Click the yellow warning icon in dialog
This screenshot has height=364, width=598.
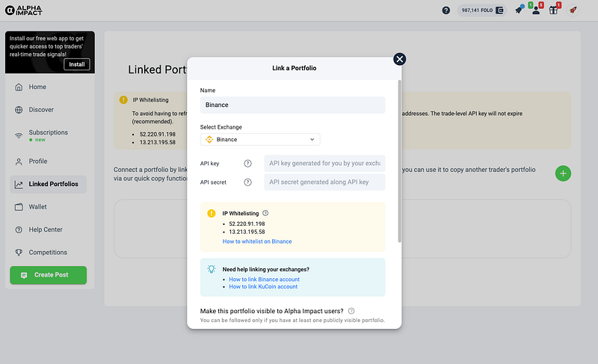click(x=212, y=214)
